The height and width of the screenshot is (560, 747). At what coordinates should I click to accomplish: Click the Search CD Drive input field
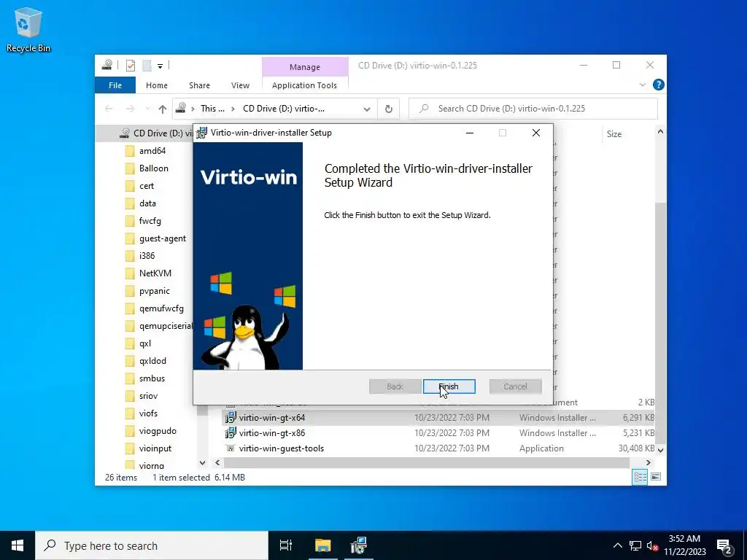point(533,109)
